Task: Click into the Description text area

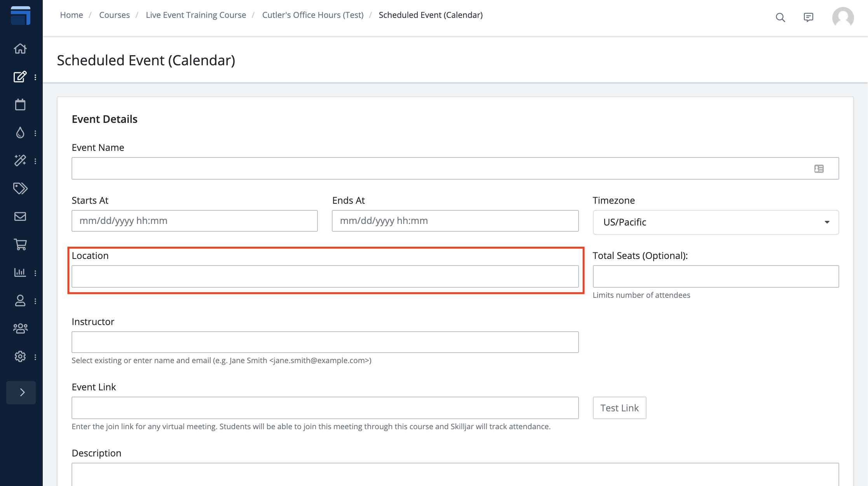Action: 455,474
